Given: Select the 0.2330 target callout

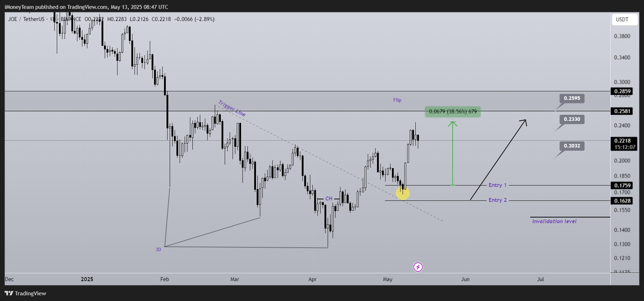Looking at the screenshot, I should click(572, 119).
